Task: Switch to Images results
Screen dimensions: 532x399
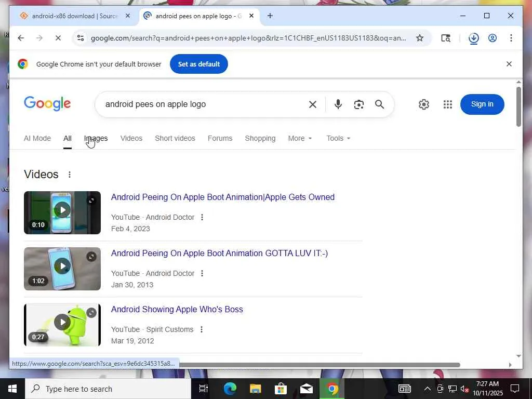Action: click(96, 138)
